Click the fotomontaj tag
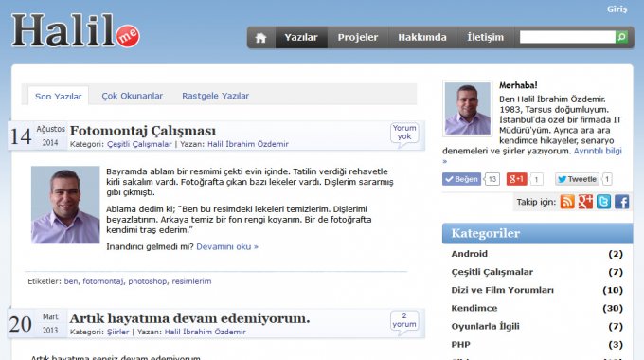This screenshot has height=360, width=644. click(x=102, y=281)
